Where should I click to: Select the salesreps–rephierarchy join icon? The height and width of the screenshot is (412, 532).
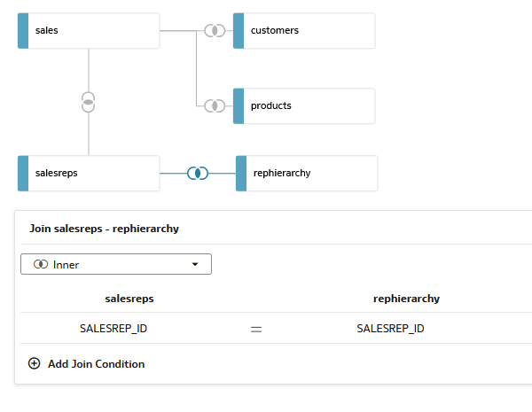pyautogui.click(x=197, y=173)
